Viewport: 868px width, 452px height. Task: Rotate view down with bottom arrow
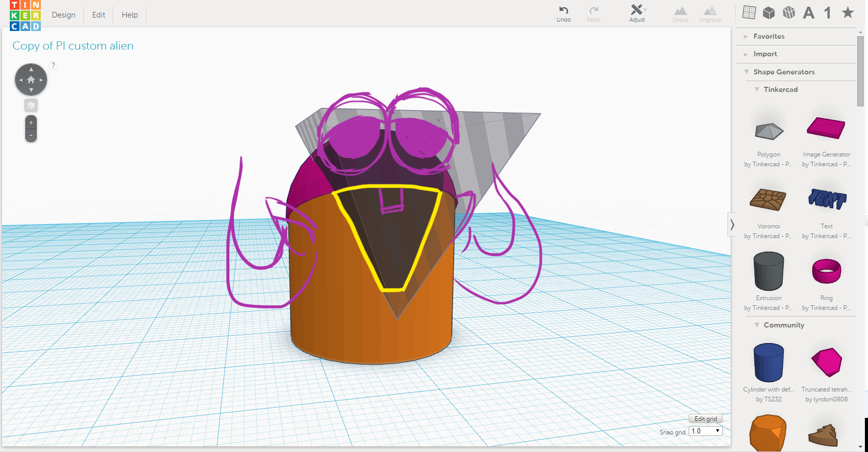point(31,90)
